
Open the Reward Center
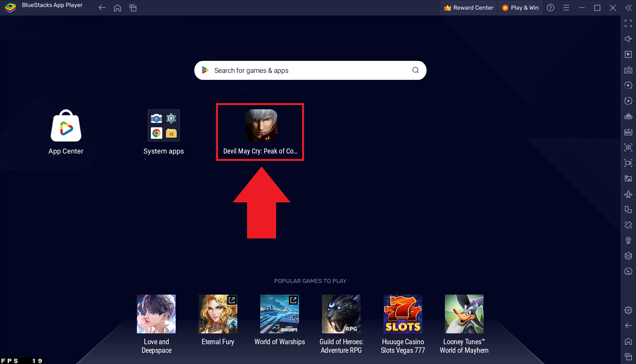click(x=468, y=8)
